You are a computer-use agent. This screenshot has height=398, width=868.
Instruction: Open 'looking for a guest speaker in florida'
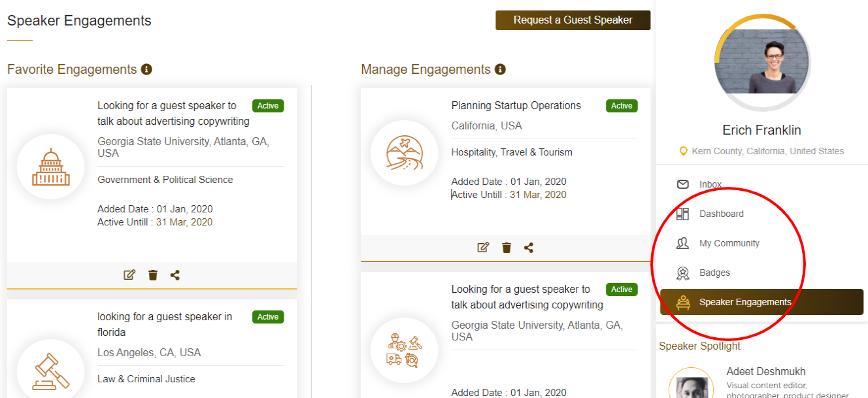[165, 324]
